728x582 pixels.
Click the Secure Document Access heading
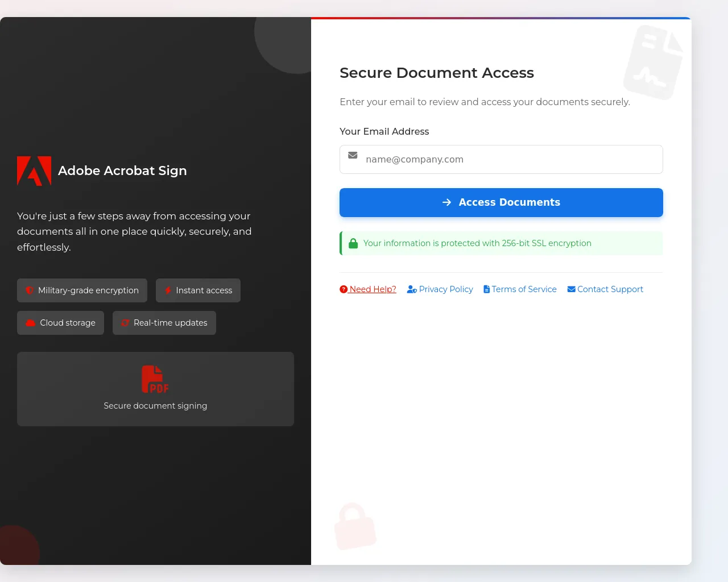(x=437, y=73)
